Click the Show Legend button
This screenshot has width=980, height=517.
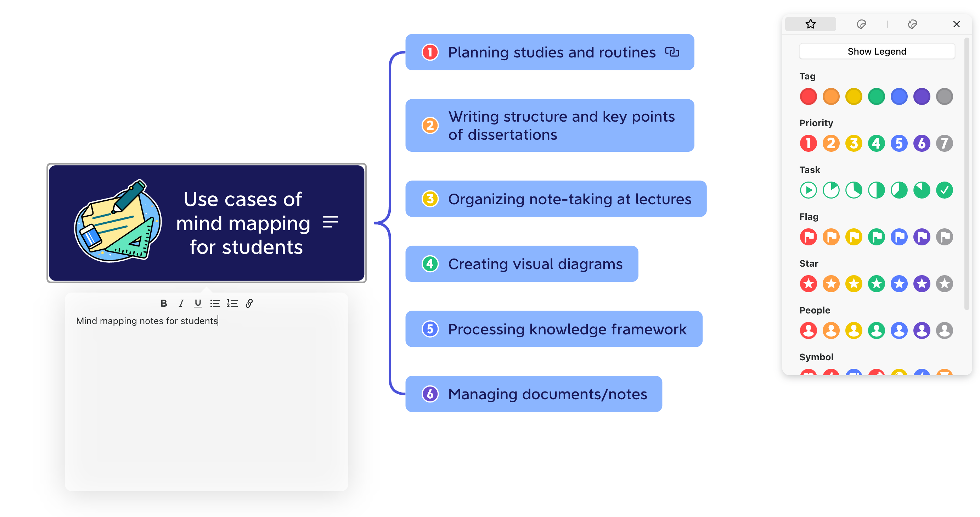[877, 51]
